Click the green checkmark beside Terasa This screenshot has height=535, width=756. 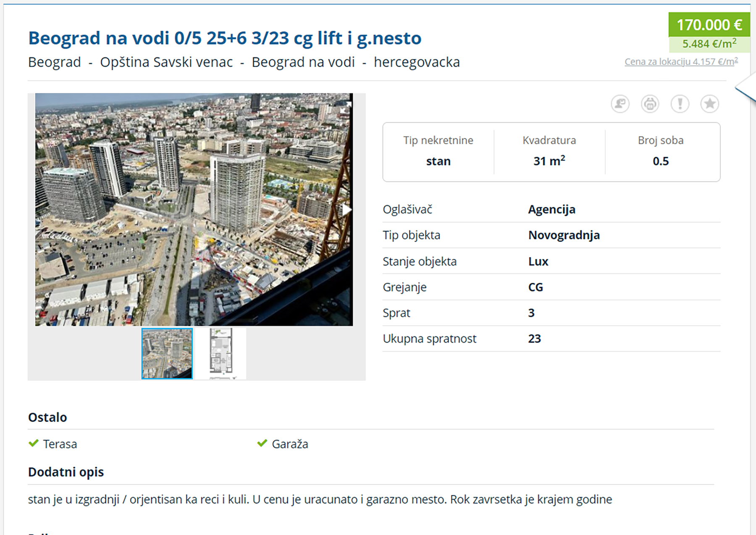coord(34,443)
